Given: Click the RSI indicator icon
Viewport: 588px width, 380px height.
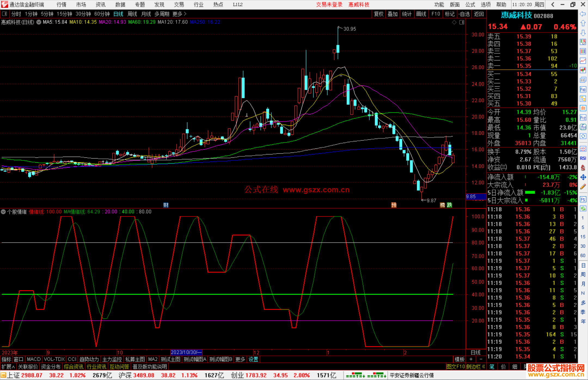Looking at the screenshot, I should click(583, 158).
